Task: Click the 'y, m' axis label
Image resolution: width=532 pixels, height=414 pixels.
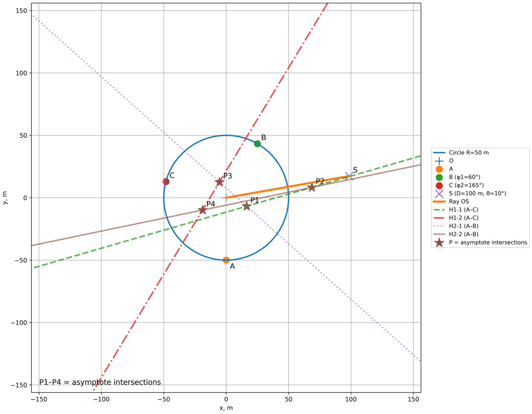Action: [x=5, y=198]
